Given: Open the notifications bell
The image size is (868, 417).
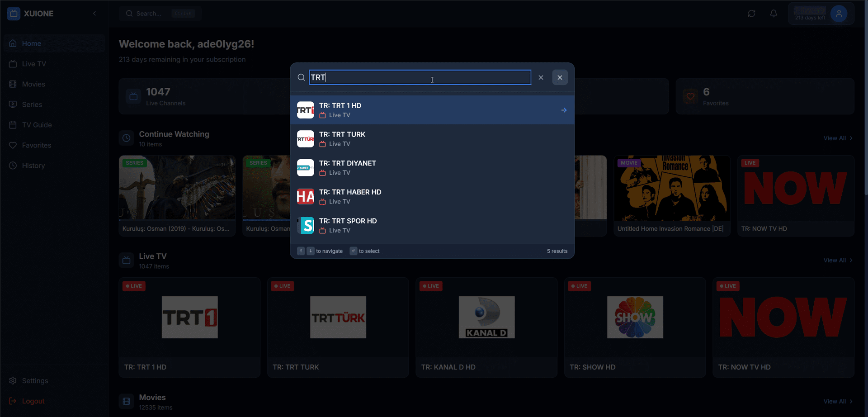Looking at the screenshot, I should pyautogui.click(x=774, y=14).
